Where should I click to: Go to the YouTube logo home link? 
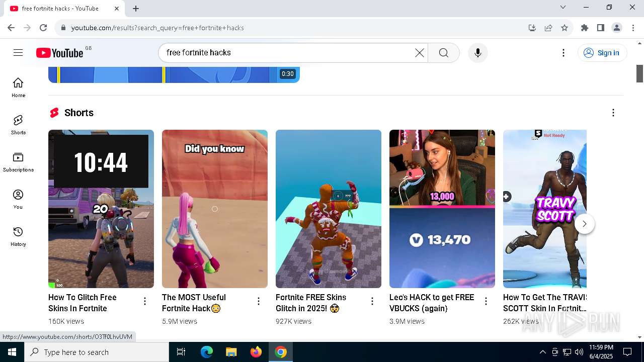click(x=59, y=53)
